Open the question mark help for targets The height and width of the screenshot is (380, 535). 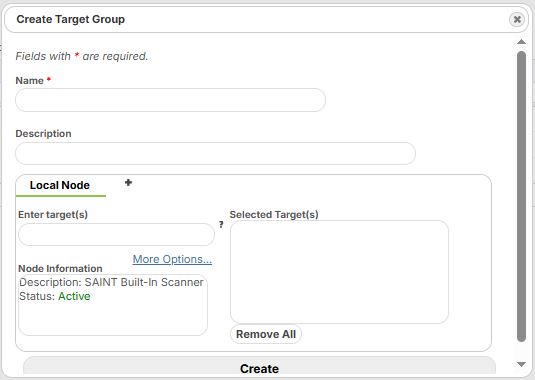coord(221,224)
